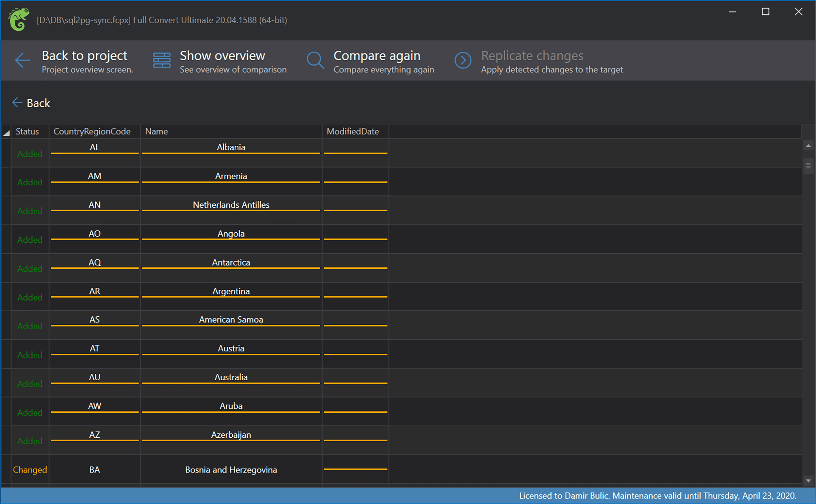The image size is (816, 504).
Task: Click the vertical scrollbar thumb
Action: point(808,166)
